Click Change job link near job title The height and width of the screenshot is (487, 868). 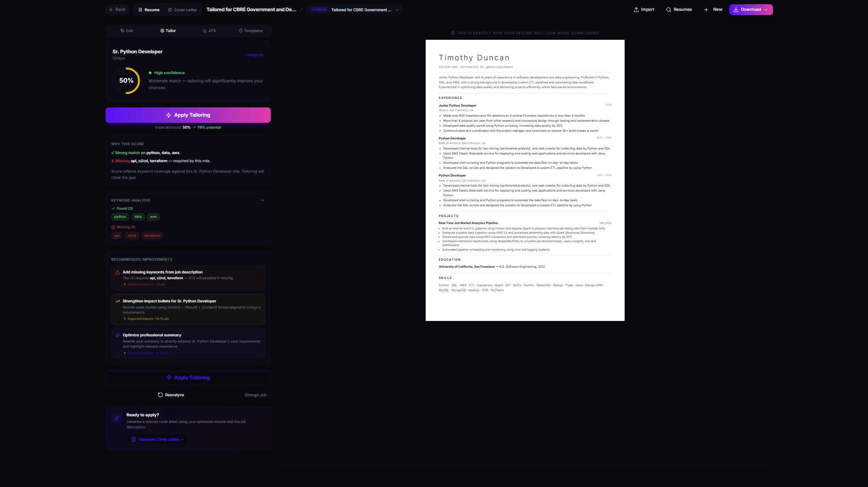[254, 55]
